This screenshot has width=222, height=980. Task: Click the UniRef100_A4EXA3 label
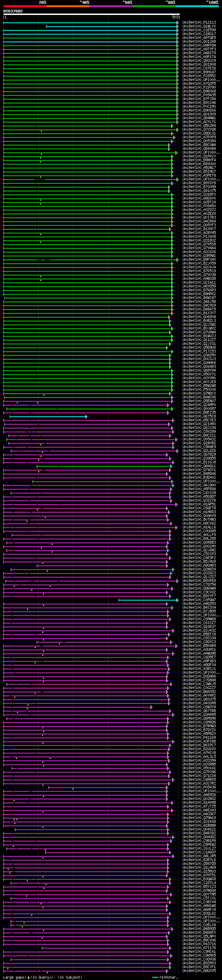[199, 810]
